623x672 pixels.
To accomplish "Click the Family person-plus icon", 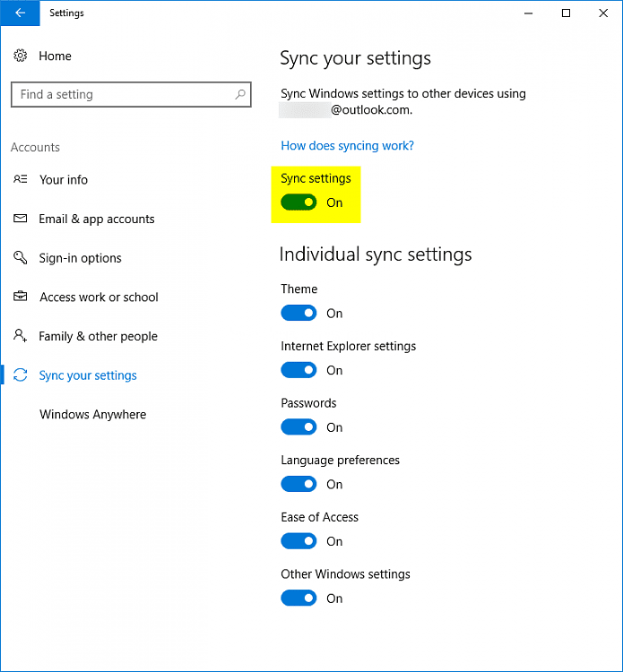I will [20, 336].
